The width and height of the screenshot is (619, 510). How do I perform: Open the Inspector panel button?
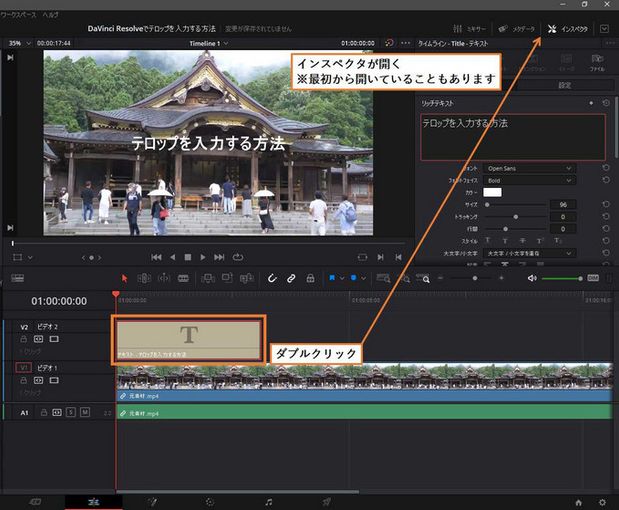(568, 29)
